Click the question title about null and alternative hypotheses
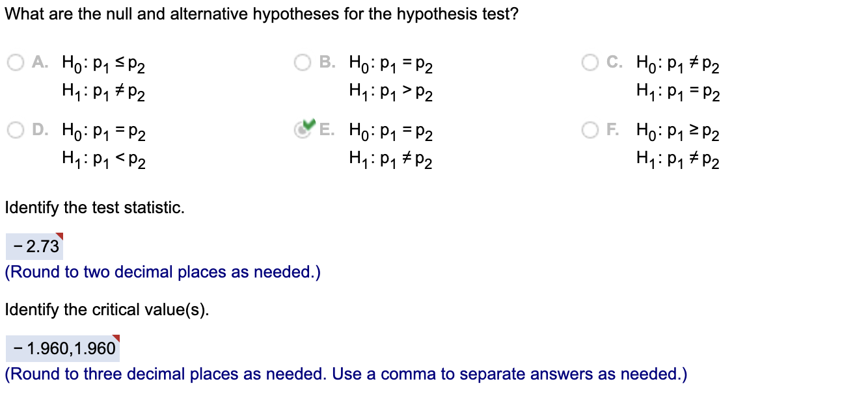This screenshot has height=401, width=868. 260,13
